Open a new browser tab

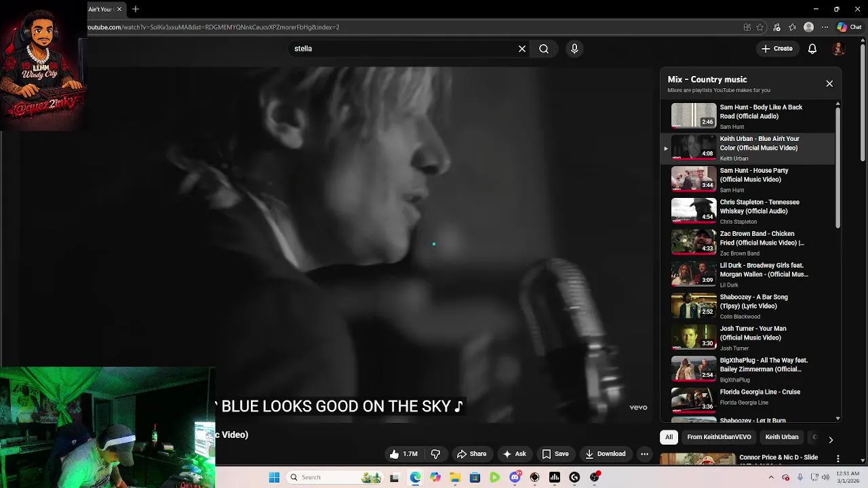136,9
